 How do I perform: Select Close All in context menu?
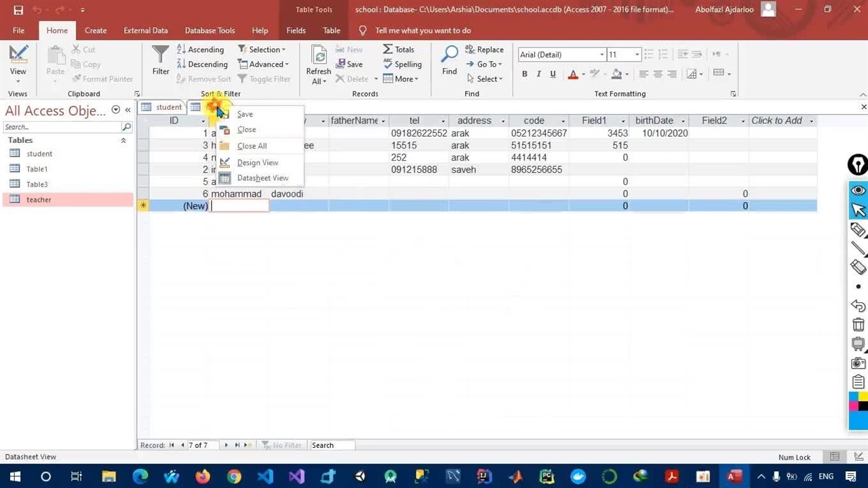pos(252,146)
